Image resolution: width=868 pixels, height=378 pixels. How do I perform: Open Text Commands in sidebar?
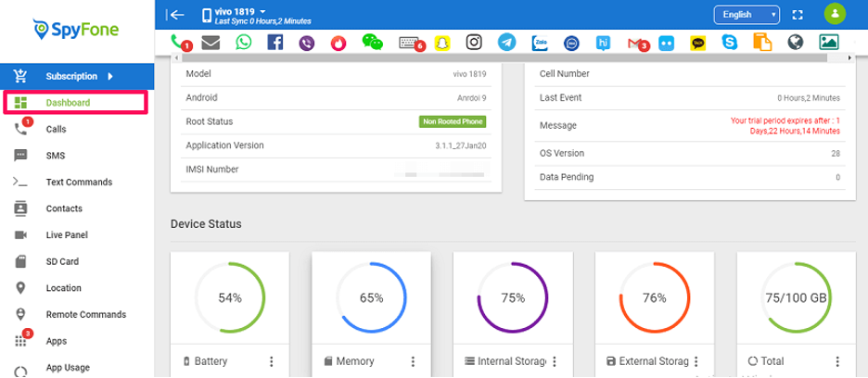tap(77, 183)
